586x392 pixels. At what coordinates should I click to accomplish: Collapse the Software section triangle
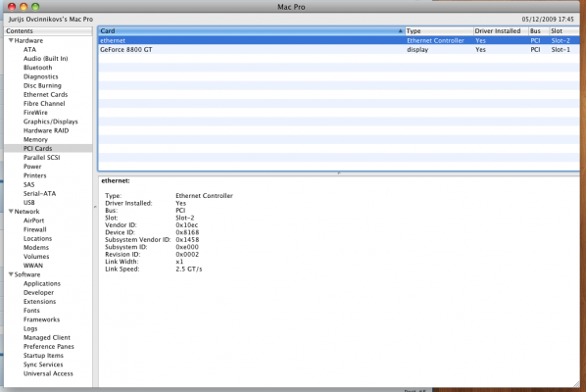pyautogui.click(x=11, y=274)
